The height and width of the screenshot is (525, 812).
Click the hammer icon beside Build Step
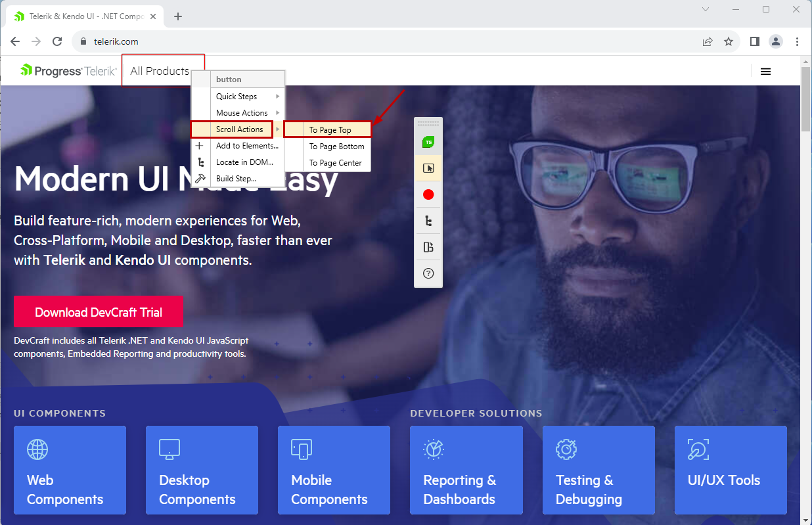point(200,178)
